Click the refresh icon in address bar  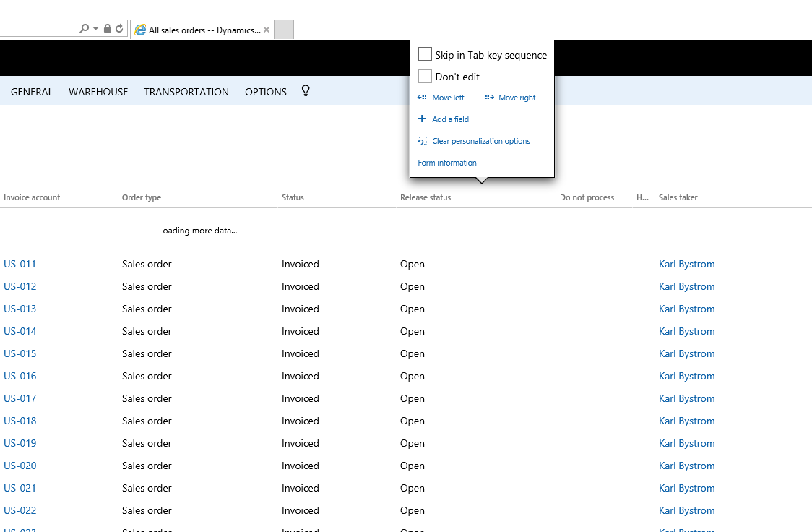tap(119, 29)
